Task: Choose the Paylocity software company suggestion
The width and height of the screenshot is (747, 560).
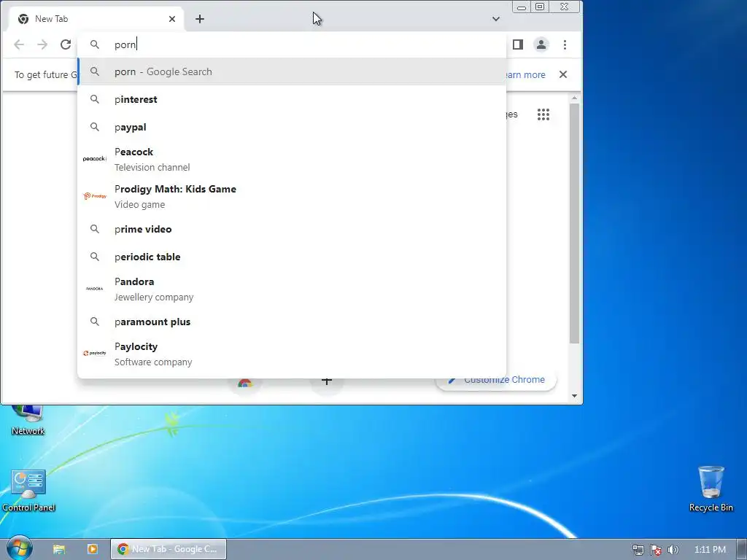Action: tap(292, 354)
